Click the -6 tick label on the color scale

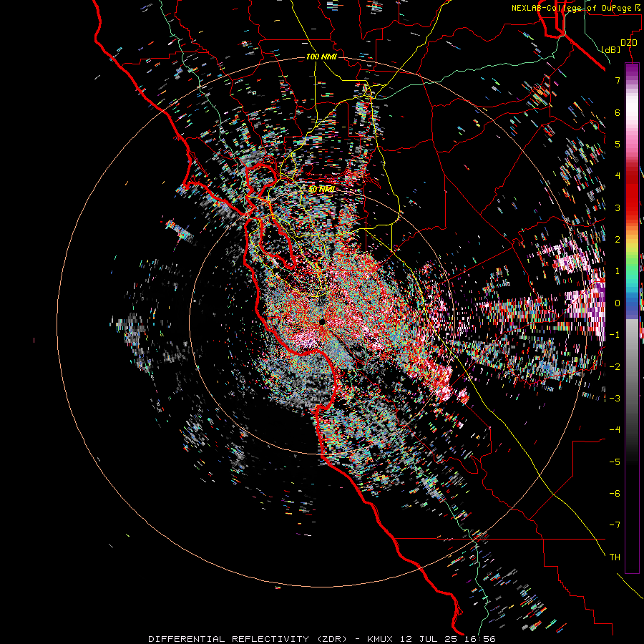(615, 493)
